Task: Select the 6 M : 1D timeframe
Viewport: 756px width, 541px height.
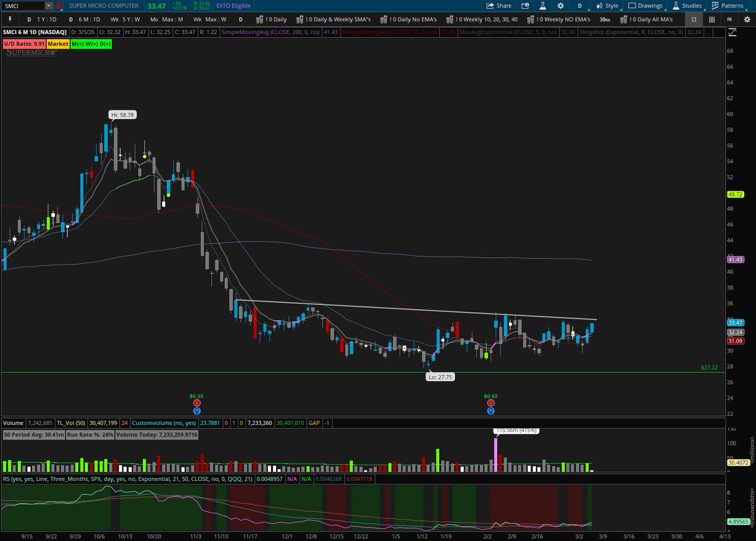Action: coord(84,20)
